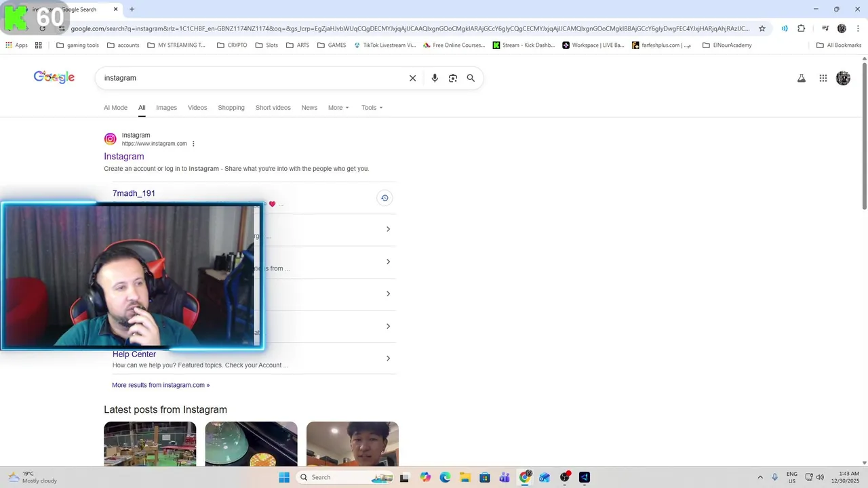Click the history icon beside 7madh_191
The width and height of the screenshot is (868, 488).
tap(384, 198)
